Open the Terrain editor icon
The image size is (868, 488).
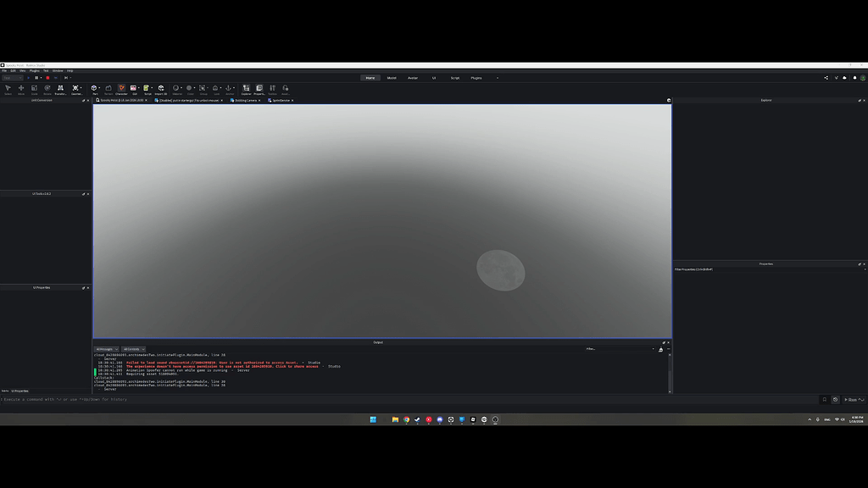tap(108, 89)
